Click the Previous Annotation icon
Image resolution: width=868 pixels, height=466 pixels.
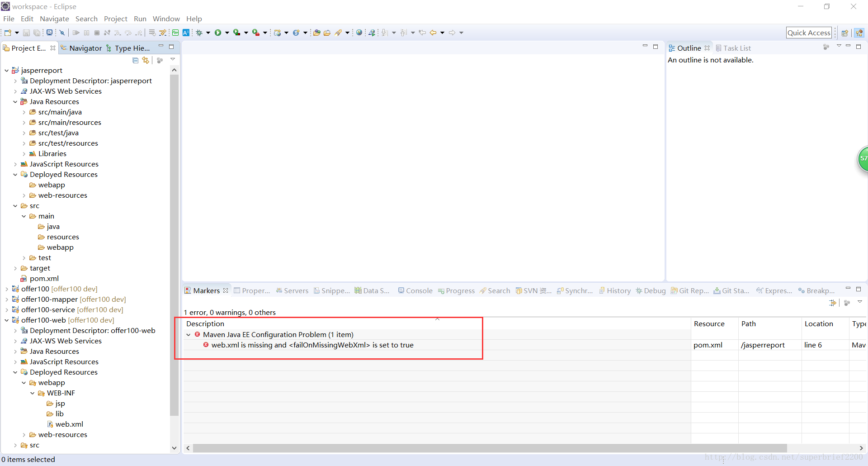[403, 33]
